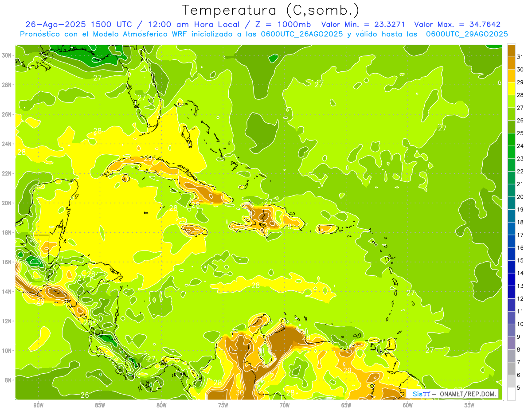
Task: Click value 28 on the color scale
Action: (520, 95)
